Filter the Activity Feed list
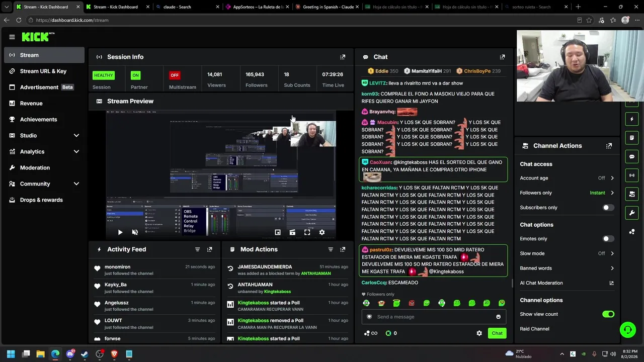The width and height of the screenshot is (644, 362). pyautogui.click(x=197, y=249)
